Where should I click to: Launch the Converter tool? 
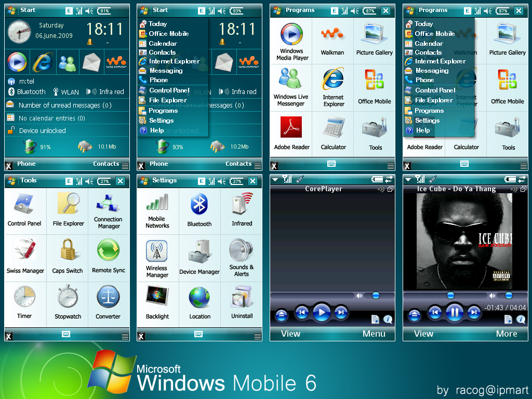click(108, 302)
